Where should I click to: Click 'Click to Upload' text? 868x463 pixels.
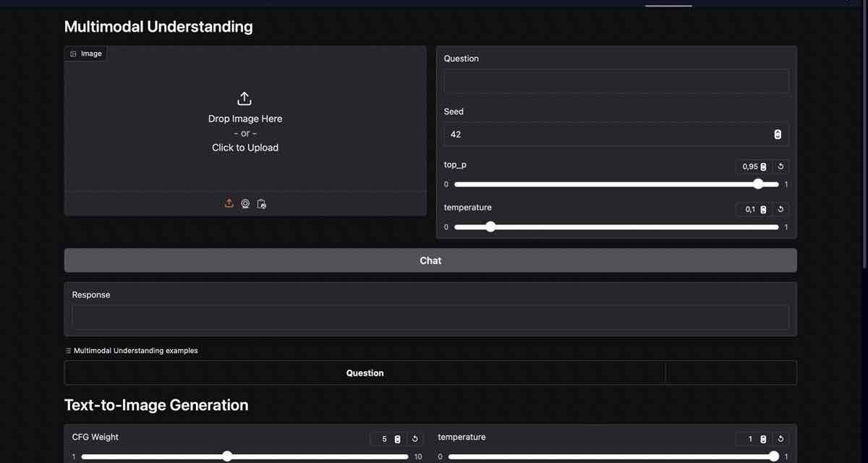245,148
